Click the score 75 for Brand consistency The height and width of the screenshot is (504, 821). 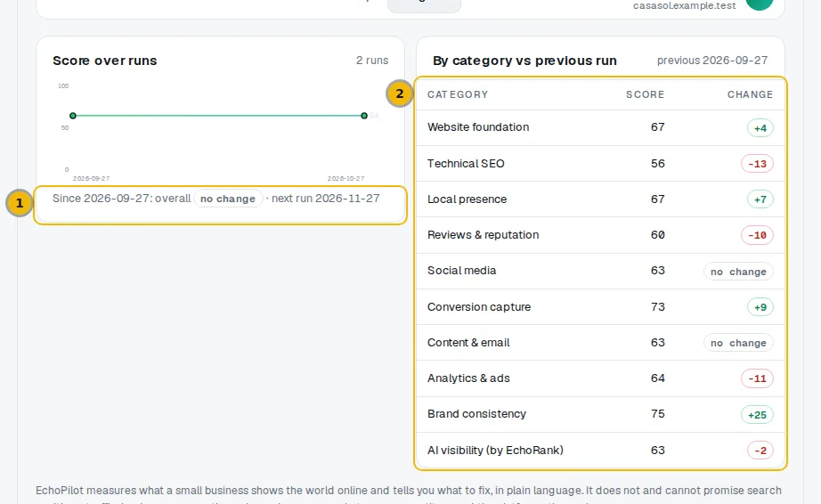[658, 414]
